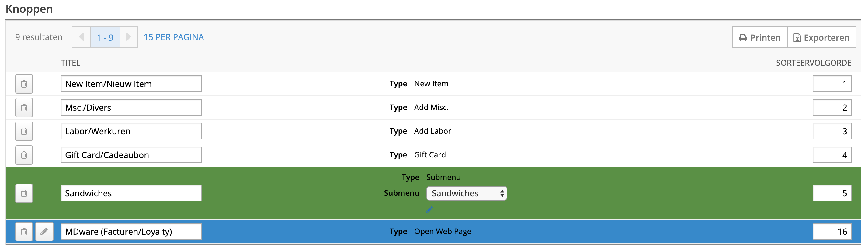Click sort order field with value 5
868x245 pixels.
point(832,193)
